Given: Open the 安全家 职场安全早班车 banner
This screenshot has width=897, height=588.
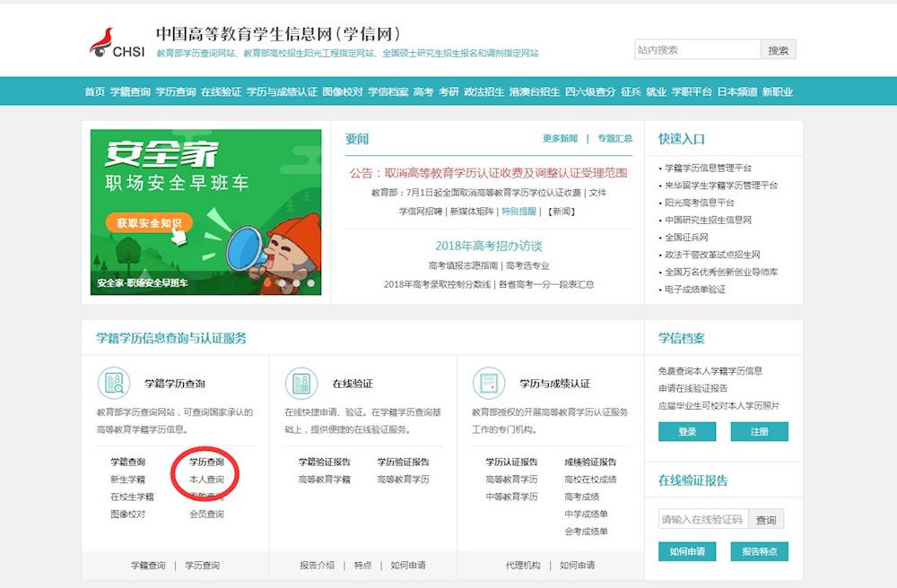Looking at the screenshot, I should (x=206, y=212).
